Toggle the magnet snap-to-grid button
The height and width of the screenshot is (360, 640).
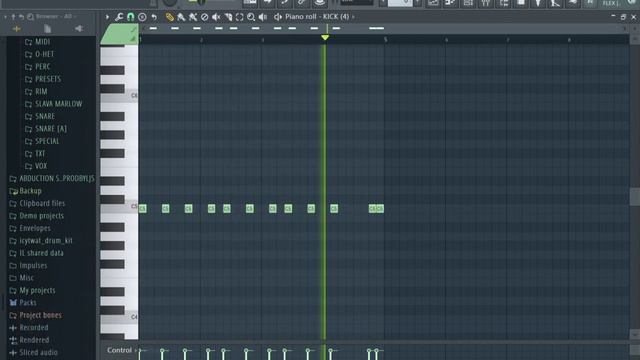(x=130, y=17)
